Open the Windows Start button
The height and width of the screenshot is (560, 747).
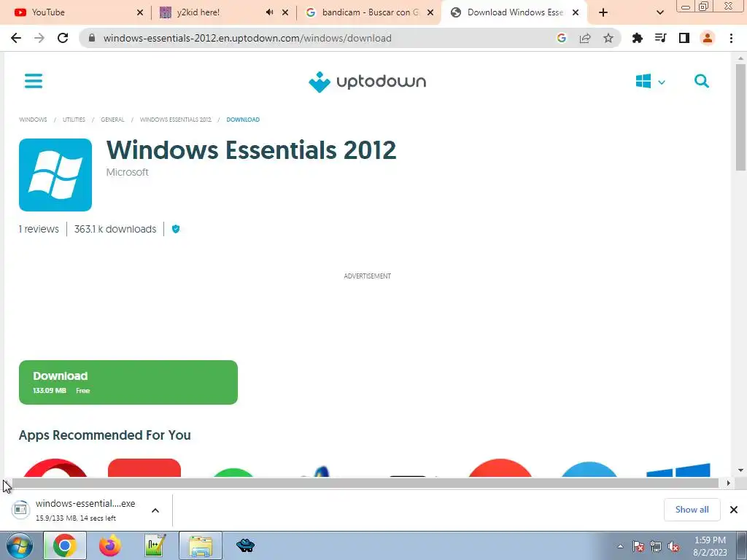(x=19, y=545)
